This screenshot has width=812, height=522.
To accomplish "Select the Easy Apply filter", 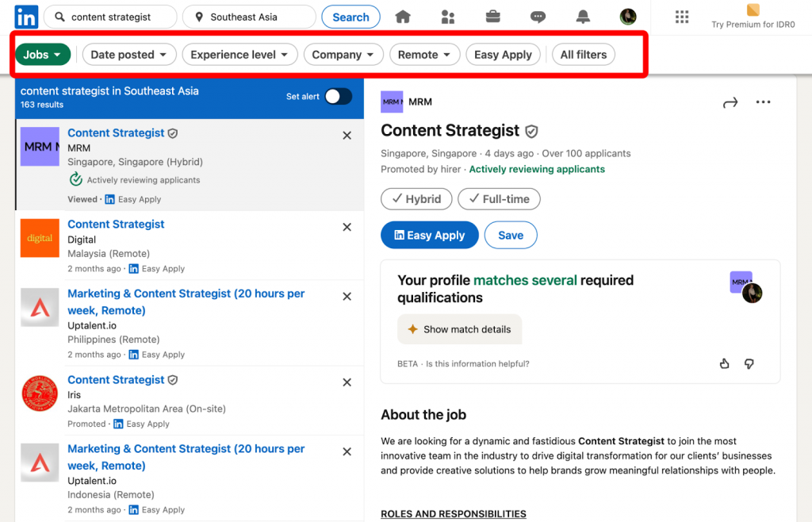I will pos(503,54).
